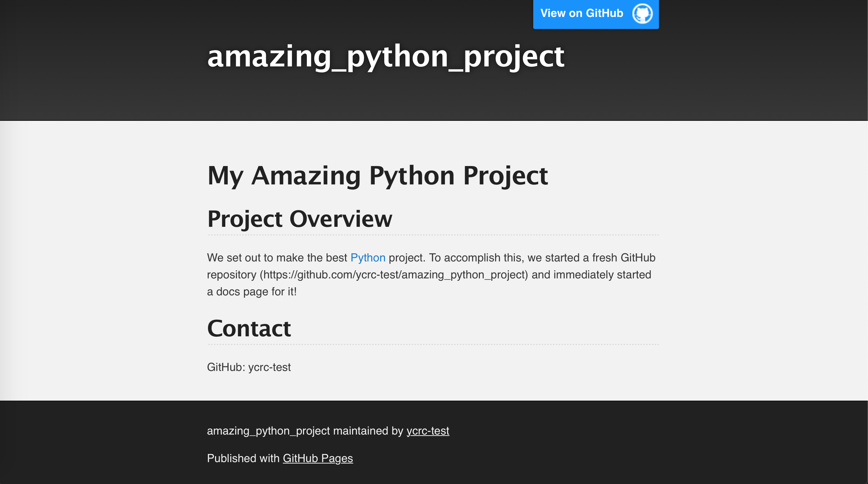Click the GitHub Octocat icon in banner
868x484 pixels.
pyautogui.click(x=642, y=14)
